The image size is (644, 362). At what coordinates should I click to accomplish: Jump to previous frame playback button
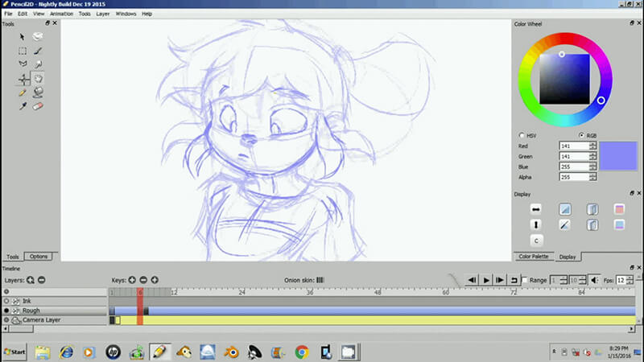(x=473, y=280)
